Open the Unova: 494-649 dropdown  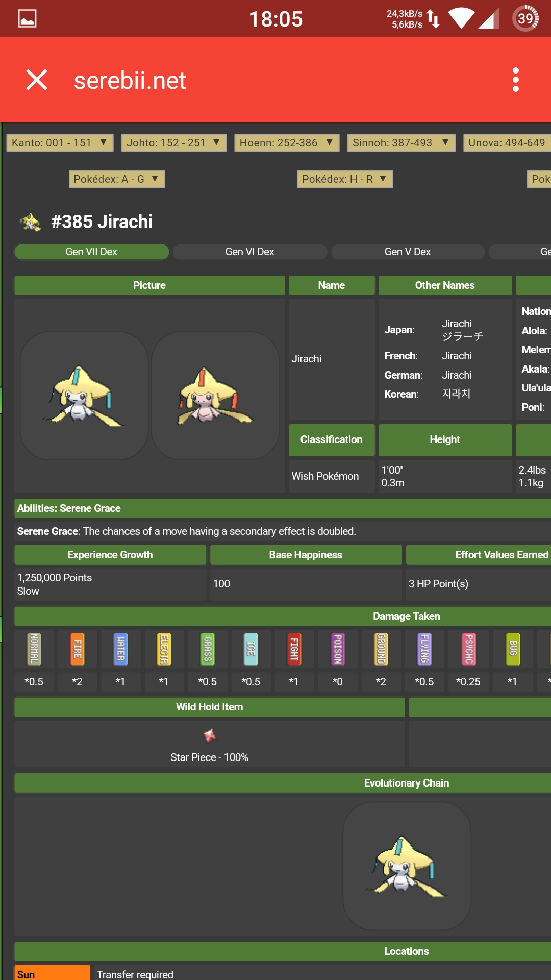pyautogui.click(x=507, y=143)
